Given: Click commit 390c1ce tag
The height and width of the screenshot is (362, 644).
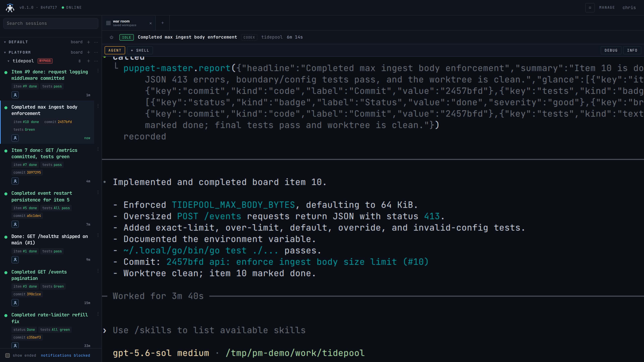Looking at the screenshot, I should click(27, 294).
